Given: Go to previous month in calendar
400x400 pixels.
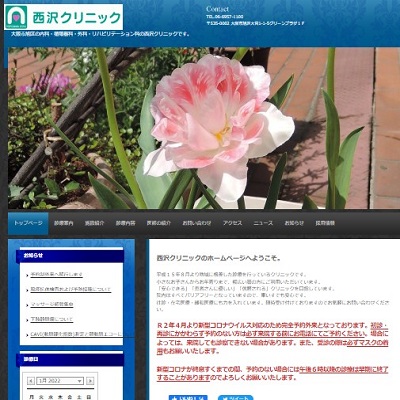Looking at the screenshot, I should 31,381.
